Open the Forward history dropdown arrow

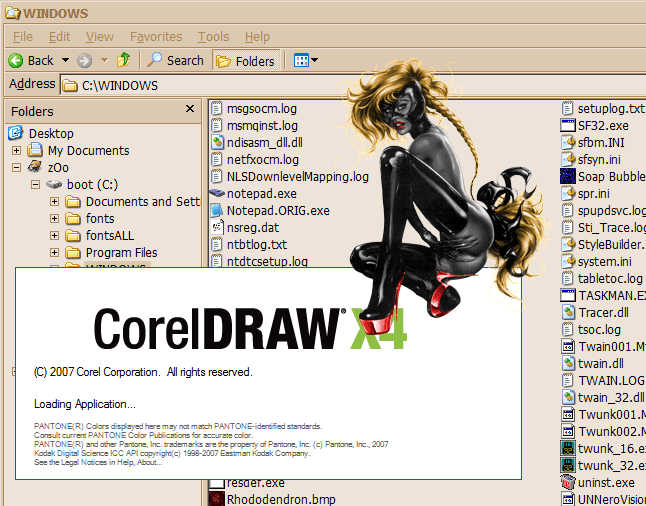click(x=105, y=60)
